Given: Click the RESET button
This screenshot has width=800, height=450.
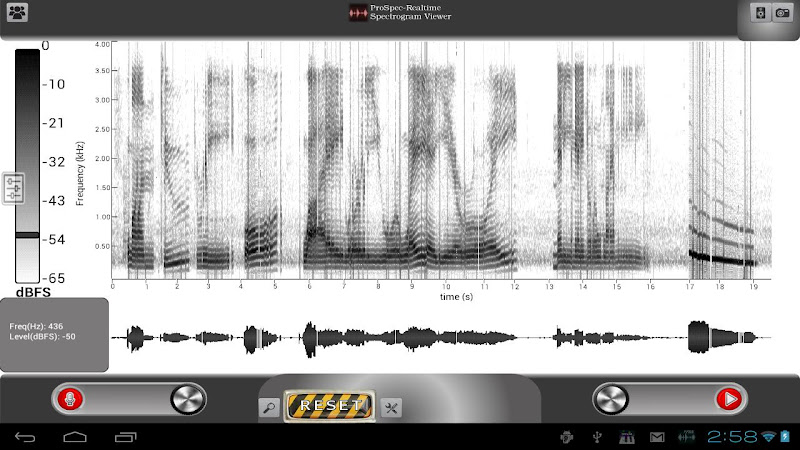Looking at the screenshot, I should coord(330,406).
